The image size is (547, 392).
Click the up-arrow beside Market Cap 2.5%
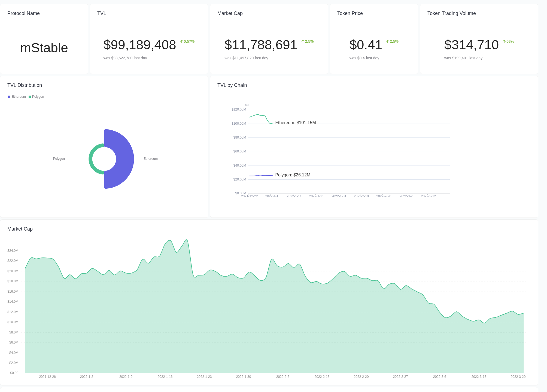303,41
